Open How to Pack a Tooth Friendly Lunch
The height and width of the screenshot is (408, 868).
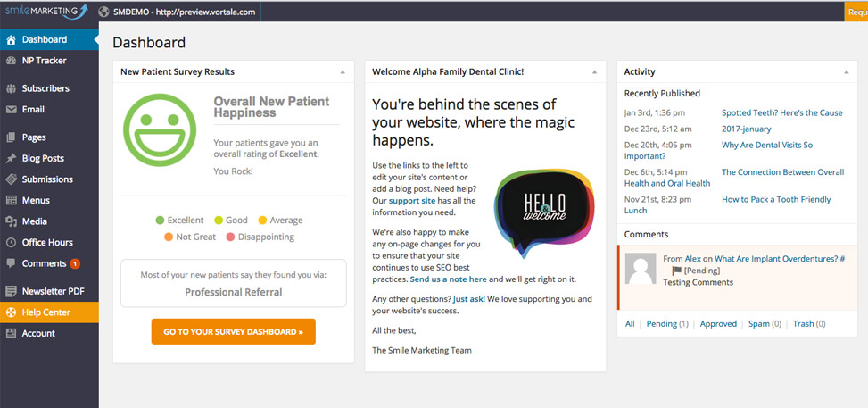click(776, 200)
